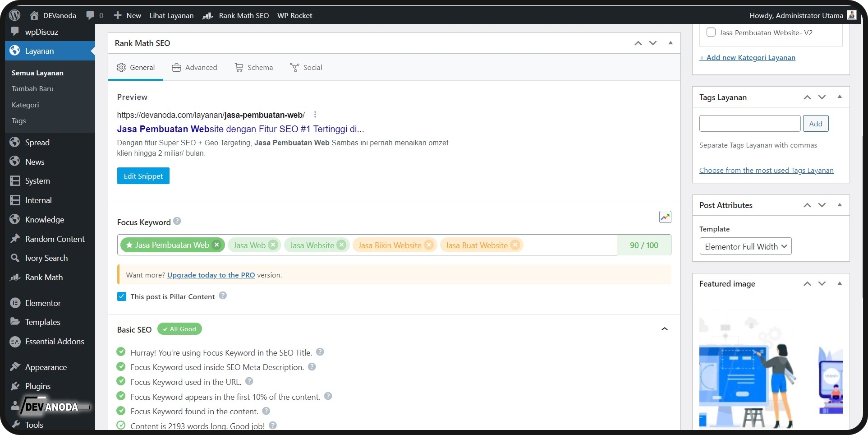This screenshot has width=868, height=435.
Task: Click the Administrator Utama avatar
Action: pyautogui.click(x=852, y=15)
